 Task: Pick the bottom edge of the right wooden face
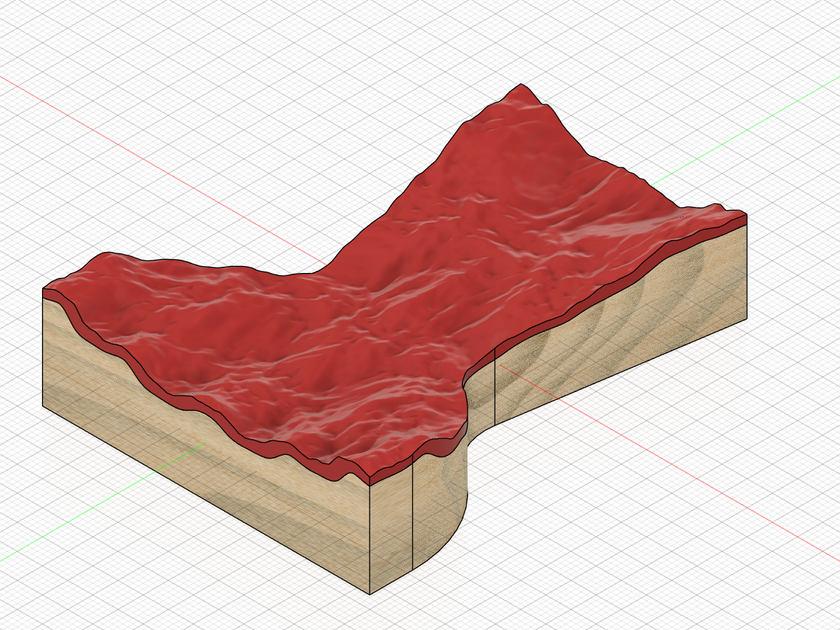(621, 372)
